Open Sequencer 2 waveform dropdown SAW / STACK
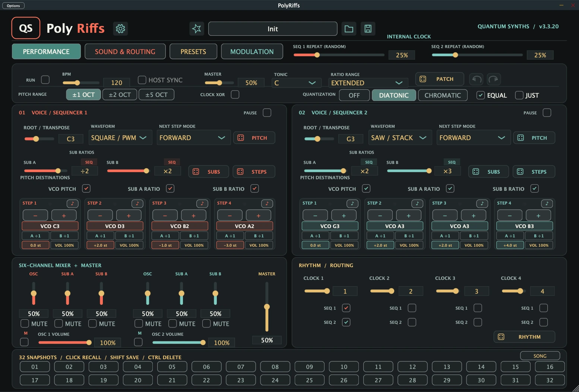579x392 pixels. [401, 137]
